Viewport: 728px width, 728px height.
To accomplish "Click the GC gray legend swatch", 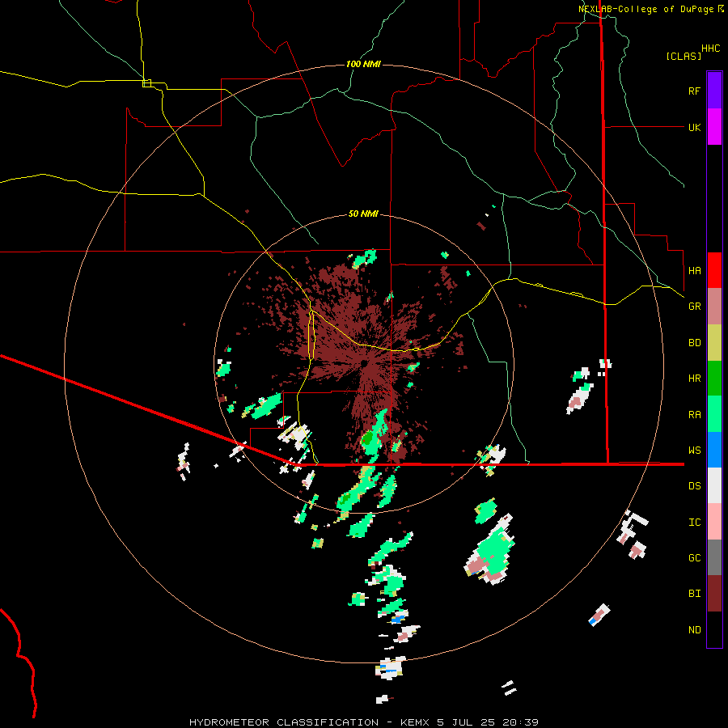I will point(714,557).
